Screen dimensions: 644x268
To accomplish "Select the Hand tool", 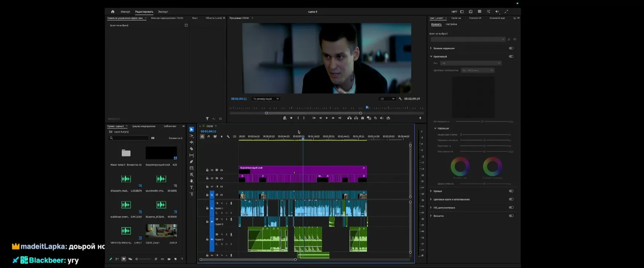I will 192,181.
